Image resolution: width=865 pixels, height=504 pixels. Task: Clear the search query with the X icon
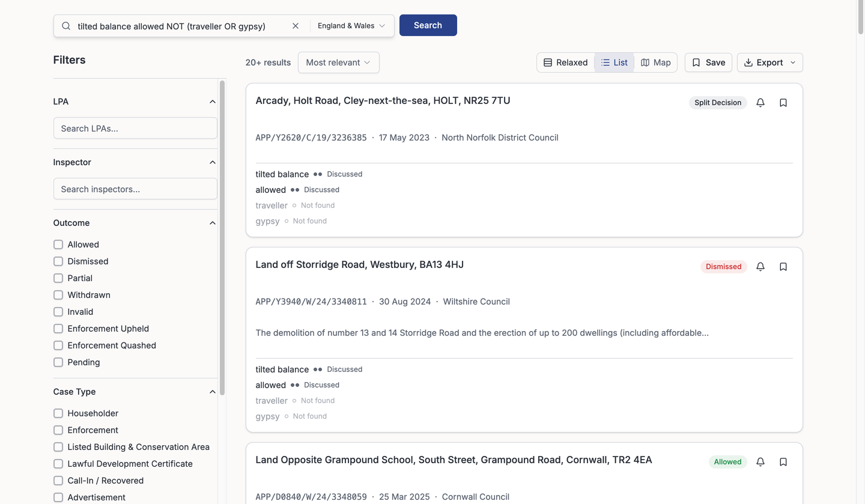[x=295, y=25]
